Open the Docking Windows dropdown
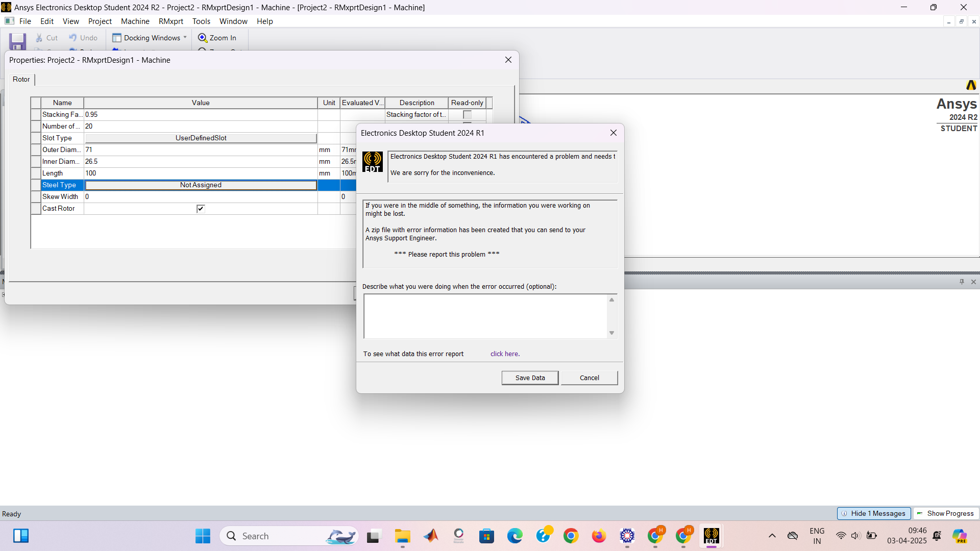This screenshot has height=551, width=980. click(x=150, y=38)
